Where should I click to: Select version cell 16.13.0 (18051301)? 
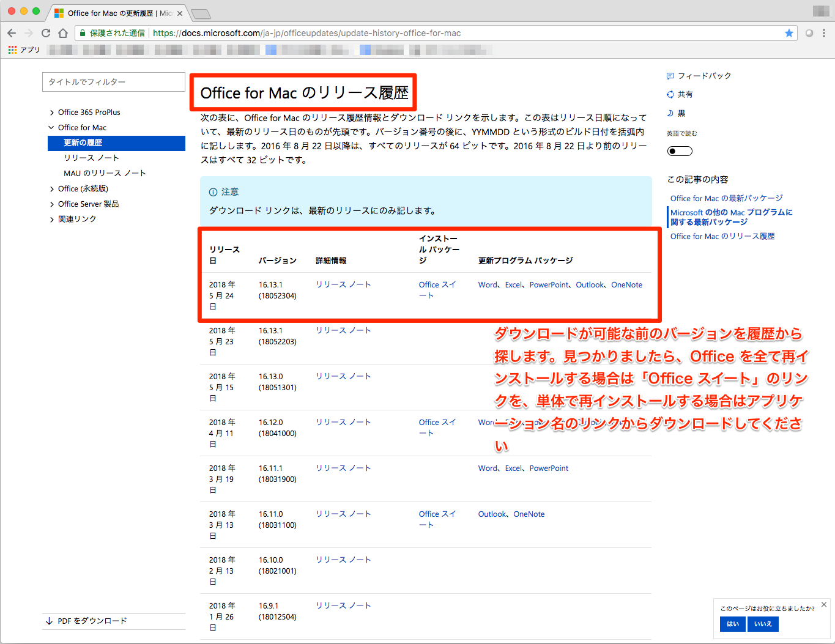click(278, 382)
